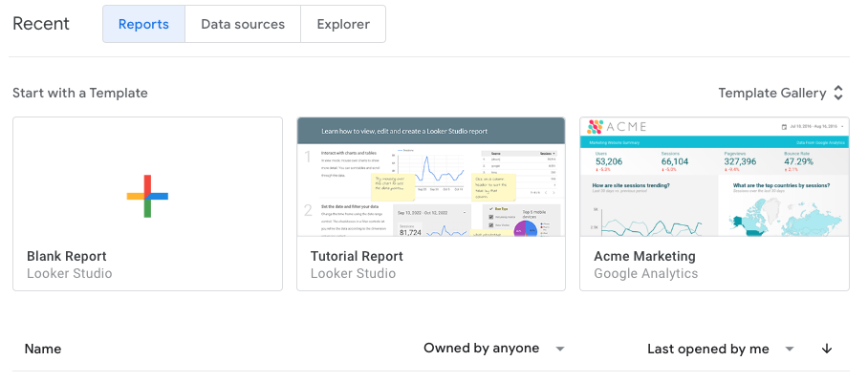Click the colorful plus icon for Blank Report
Screen dimensions: 868x382
click(x=147, y=196)
